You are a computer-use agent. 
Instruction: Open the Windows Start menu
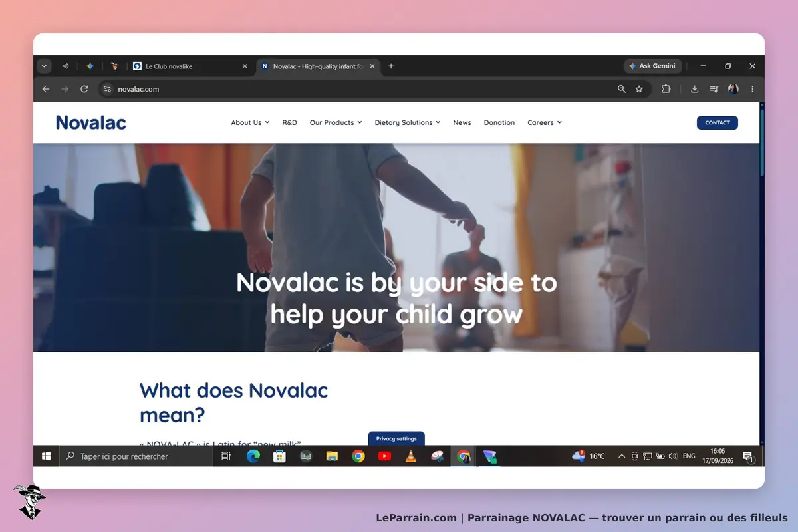tap(47, 456)
